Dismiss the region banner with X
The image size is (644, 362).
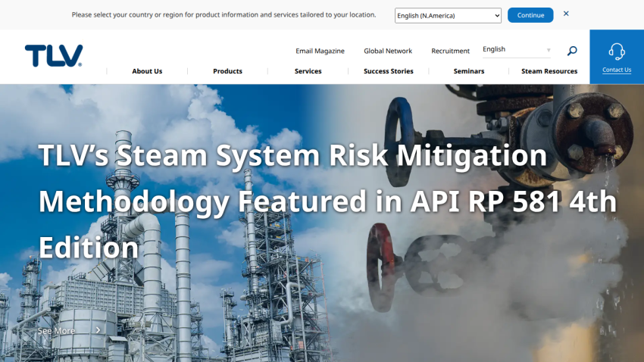[566, 14]
